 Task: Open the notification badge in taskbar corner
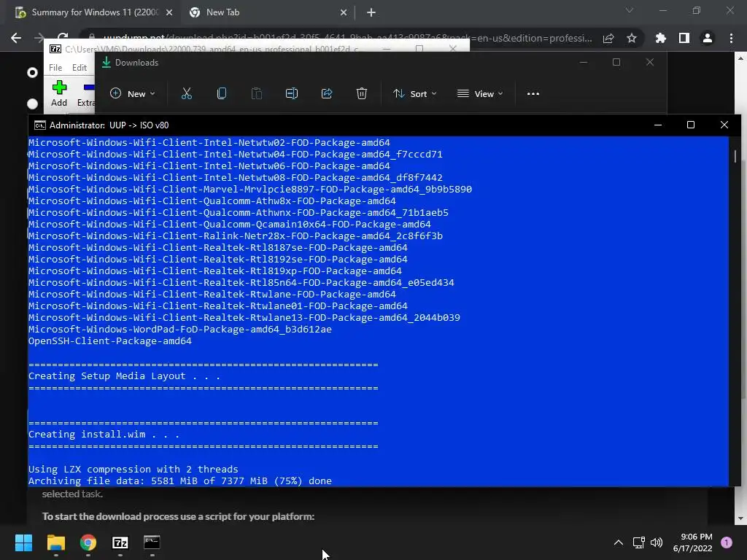point(727,542)
